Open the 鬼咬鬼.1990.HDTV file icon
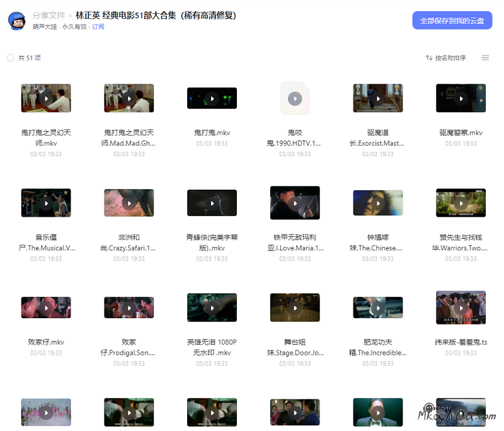This screenshot has width=504, height=431. (x=295, y=98)
